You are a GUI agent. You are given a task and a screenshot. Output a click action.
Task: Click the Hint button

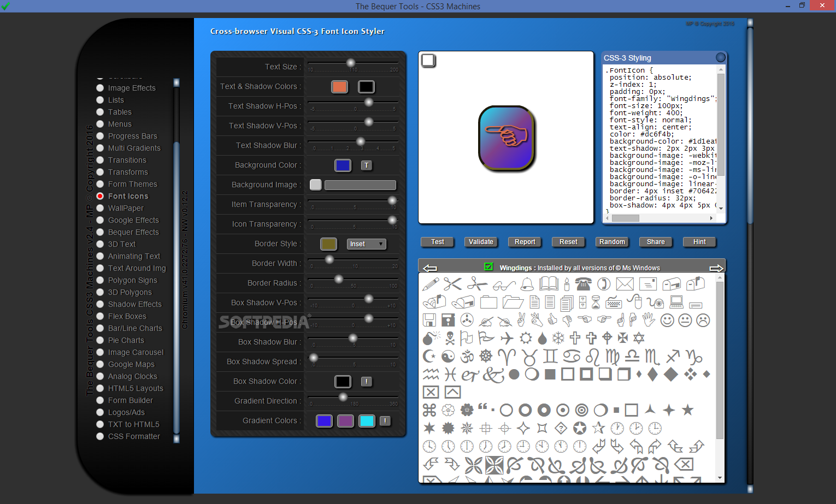tap(699, 242)
